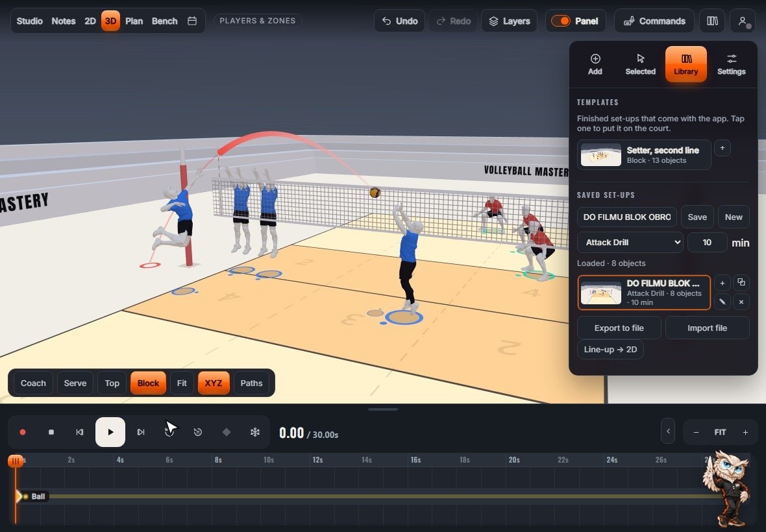The height and width of the screenshot is (532, 766).
Task: Click the panel resize handle above timeline
Action: point(383,409)
